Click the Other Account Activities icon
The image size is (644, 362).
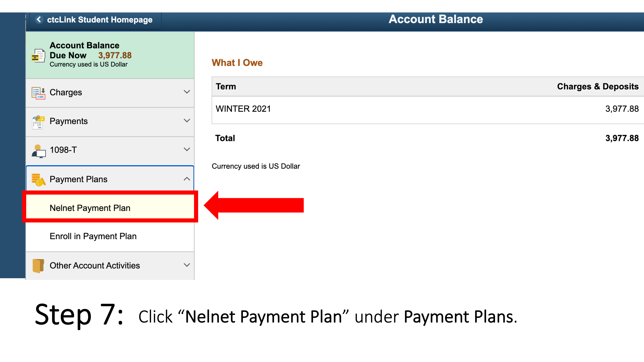click(x=40, y=265)
